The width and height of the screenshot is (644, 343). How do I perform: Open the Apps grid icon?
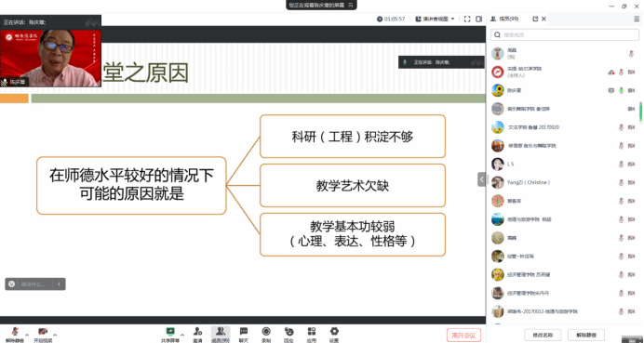[312, 334]
